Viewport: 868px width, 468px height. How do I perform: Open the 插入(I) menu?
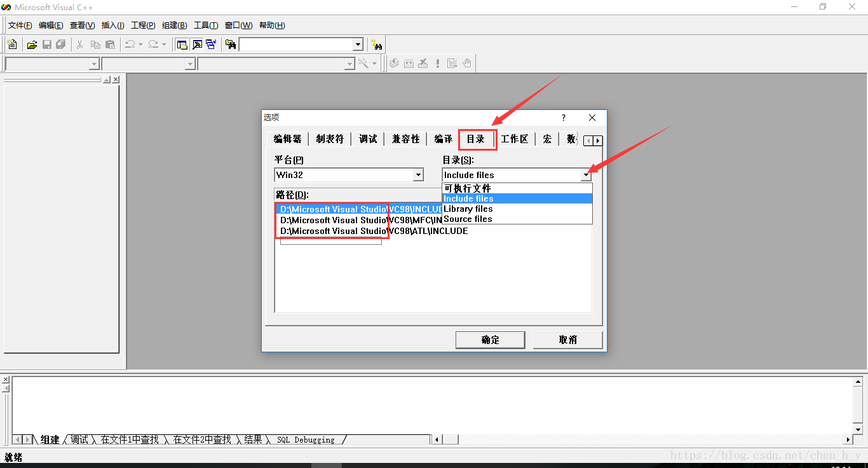pyautogui.click(x=113, y=25)
